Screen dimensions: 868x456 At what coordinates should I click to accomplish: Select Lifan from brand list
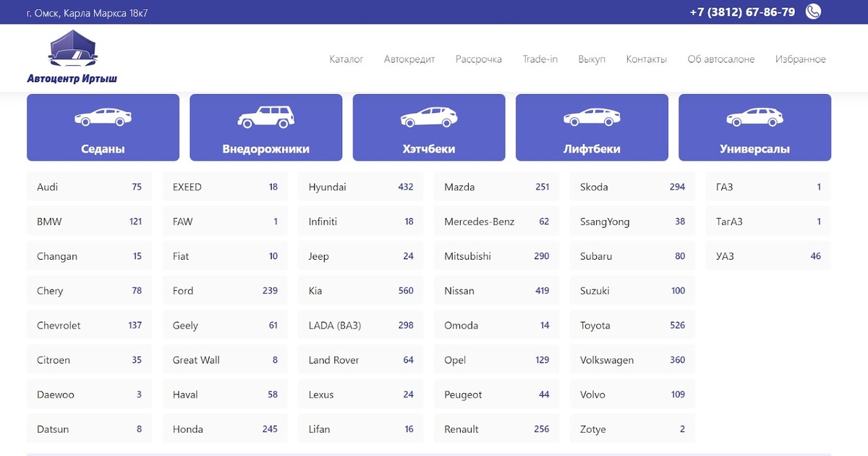pyautogui.click(x=361, y=429)
